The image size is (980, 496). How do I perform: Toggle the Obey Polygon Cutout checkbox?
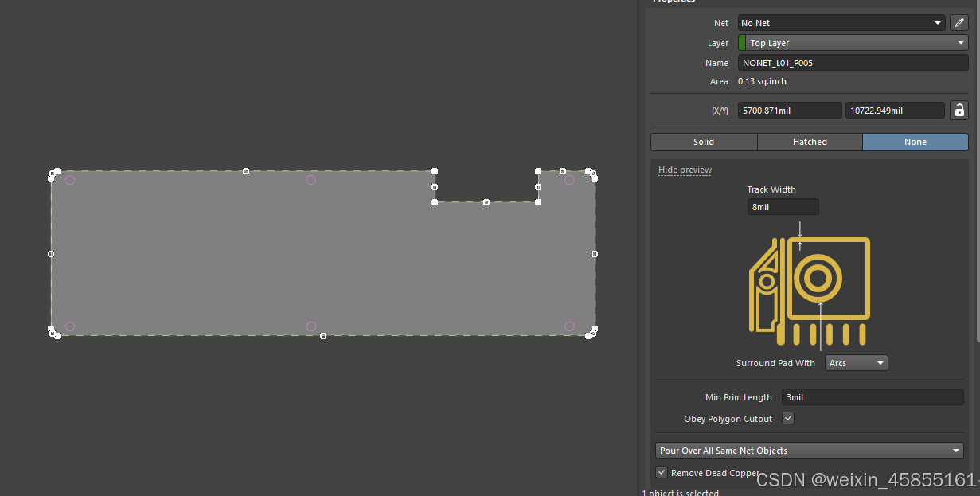coord(788,418)
